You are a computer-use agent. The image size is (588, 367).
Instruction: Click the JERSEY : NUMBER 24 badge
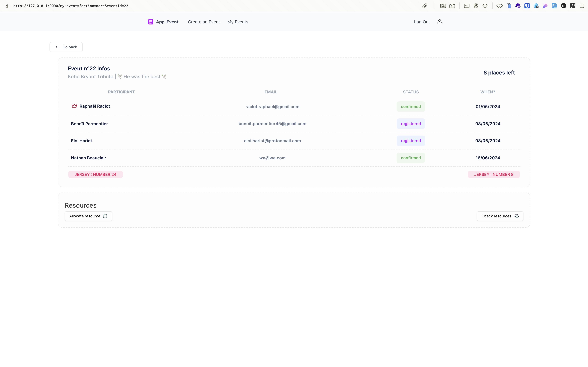point(95,175)
